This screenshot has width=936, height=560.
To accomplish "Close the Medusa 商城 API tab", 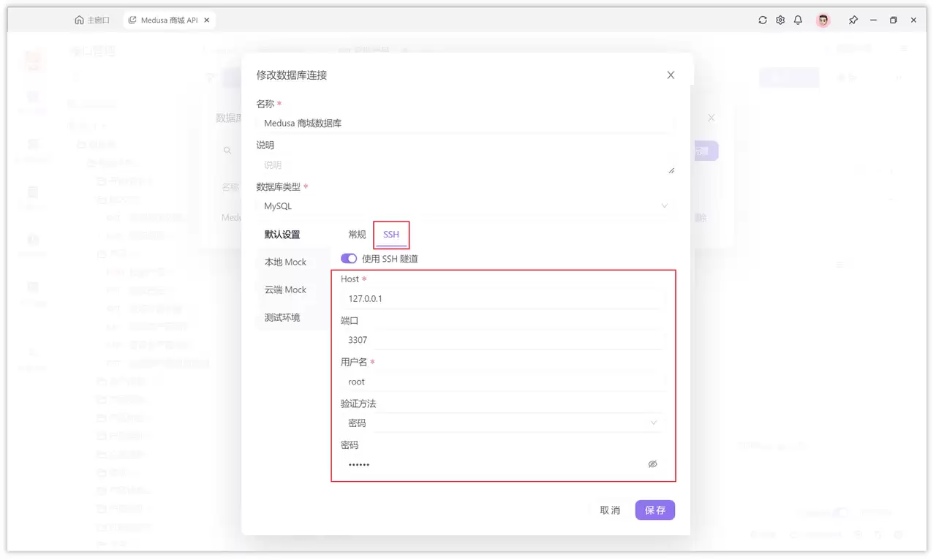I will pos(207,20).
